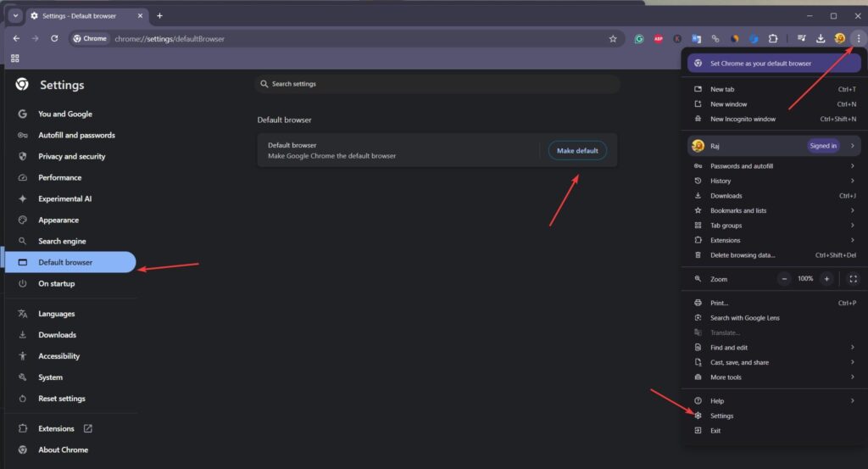Expand More tools submenu
The height and width of the screenshot is (469, 868).
click(774, 377)
